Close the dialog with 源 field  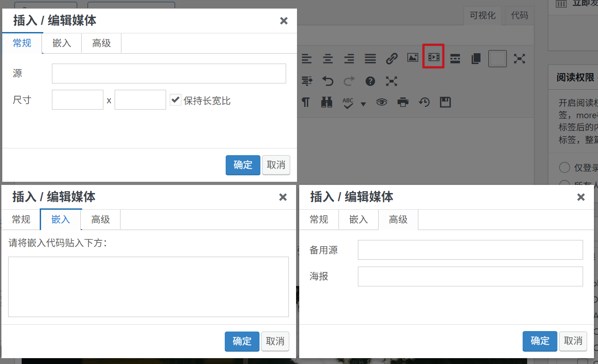[x=284, y=21]
